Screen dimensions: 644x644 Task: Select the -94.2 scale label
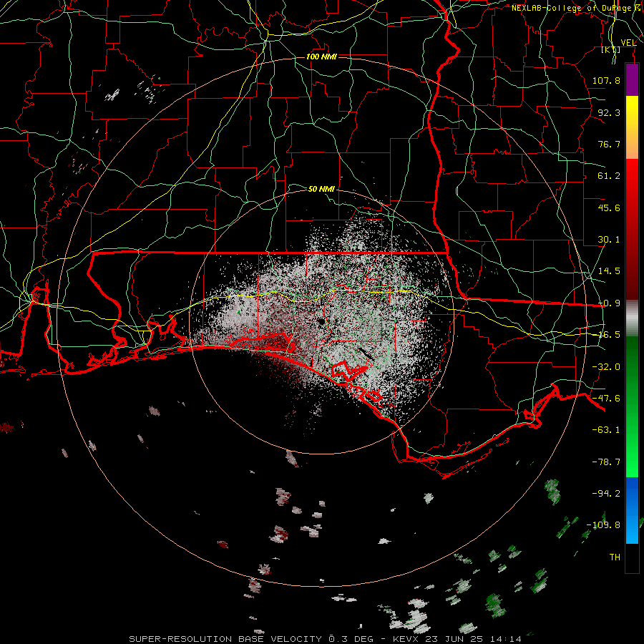pyautogui.click(x=606, y=493)
